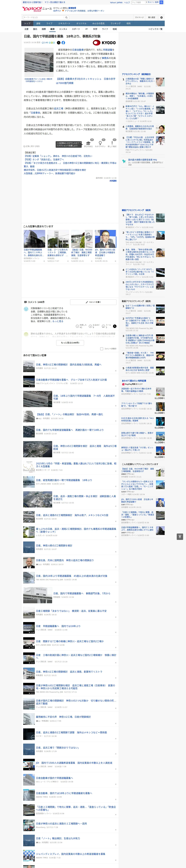Viewport: 186px width, 868px height.
Task: Open article 日産社長、月末に説明意向
Action: pos(65,560)
